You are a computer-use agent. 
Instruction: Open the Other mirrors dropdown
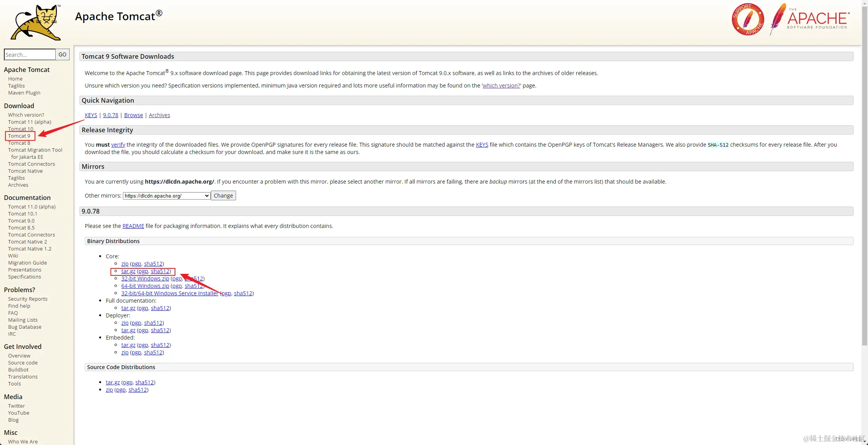click(x=166, y=196)
